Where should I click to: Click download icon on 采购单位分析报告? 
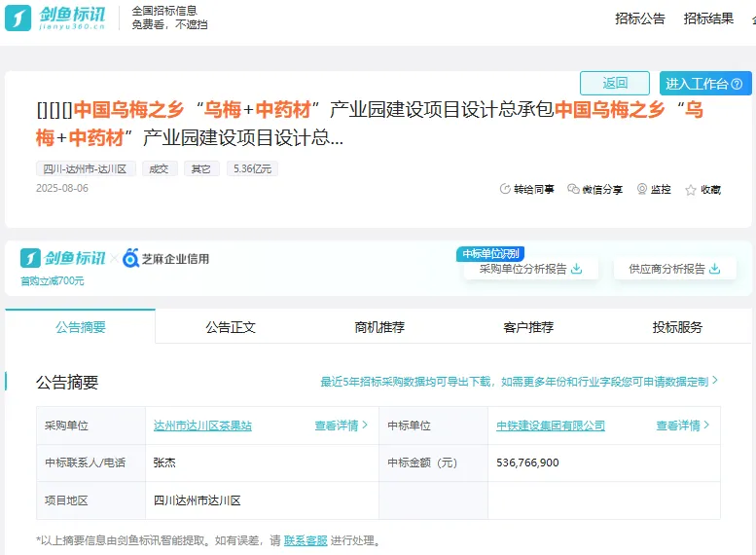coord(577,269)
